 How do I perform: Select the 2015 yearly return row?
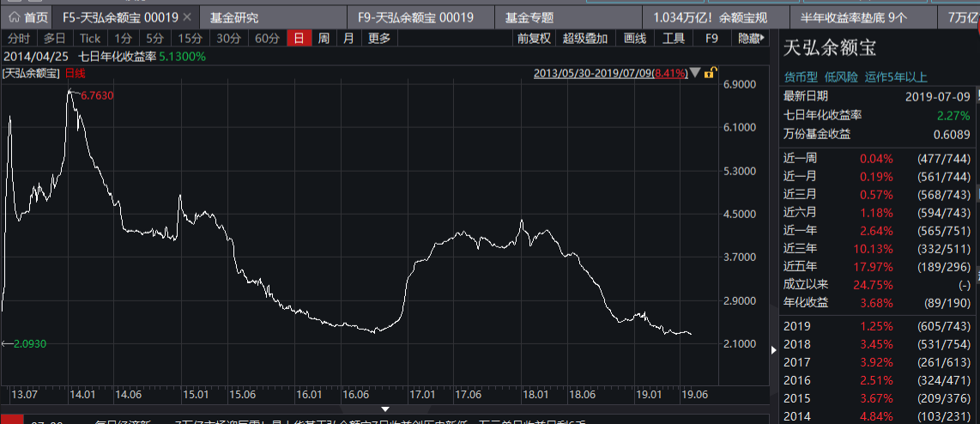[x=877, y=398]
